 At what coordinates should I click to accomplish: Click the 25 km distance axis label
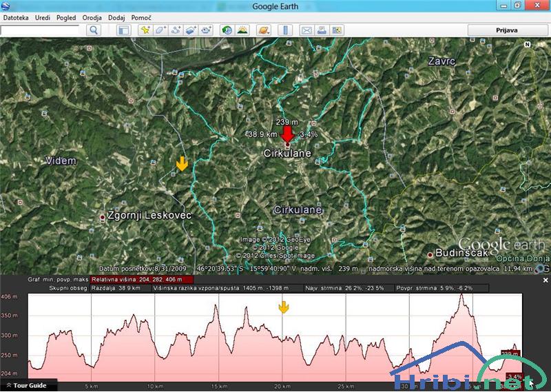(346, 386)
